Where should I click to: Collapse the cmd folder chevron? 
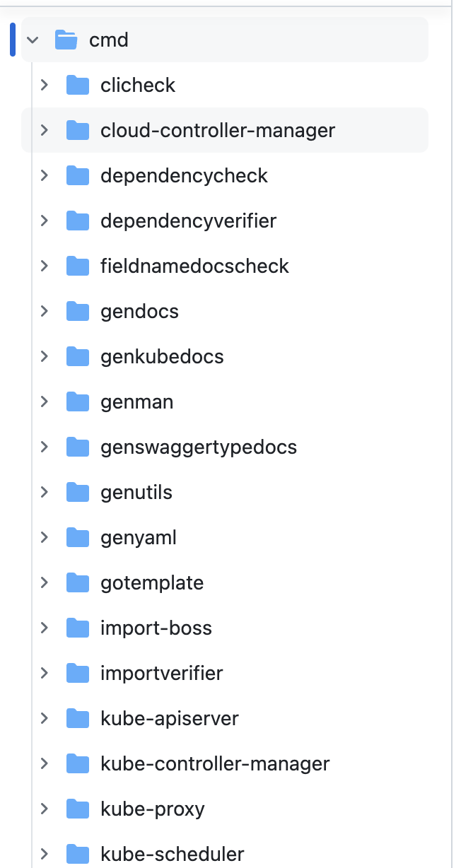tap(33, 40)
